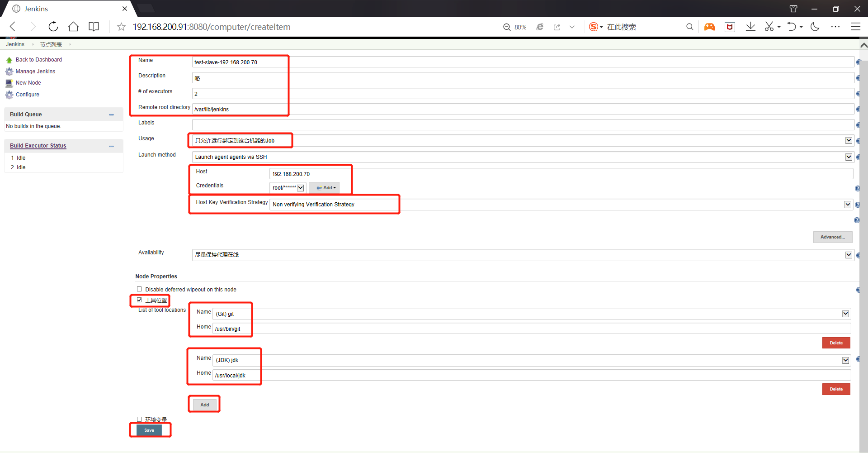Click the red shield security icon
The image size is (868, 453).
pos(730,27)
